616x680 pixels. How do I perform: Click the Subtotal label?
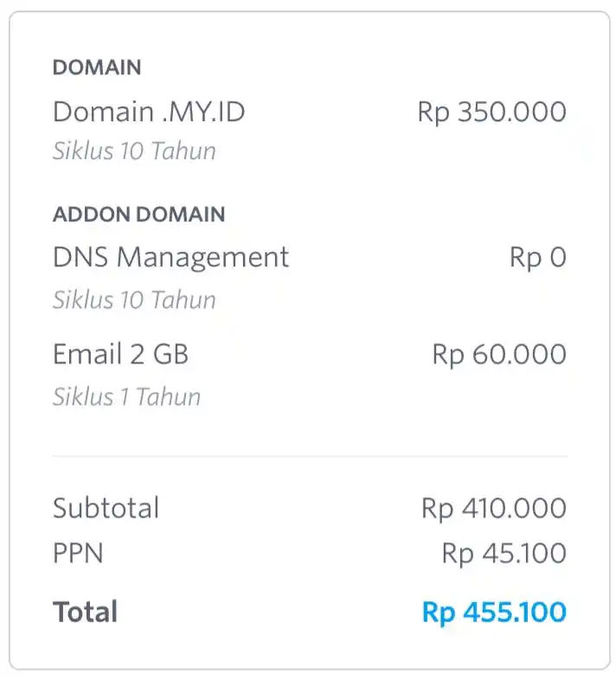pos(106,508)
